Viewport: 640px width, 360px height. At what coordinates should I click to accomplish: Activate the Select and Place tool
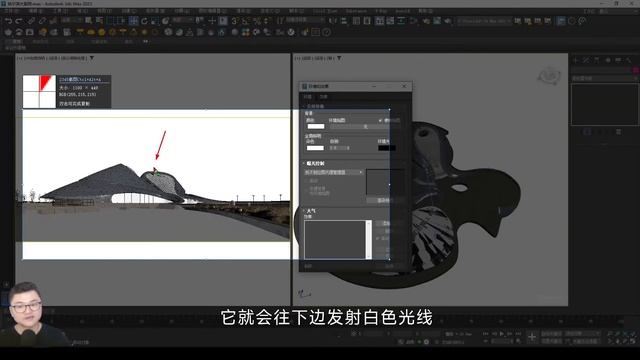(x=165, y=20)
